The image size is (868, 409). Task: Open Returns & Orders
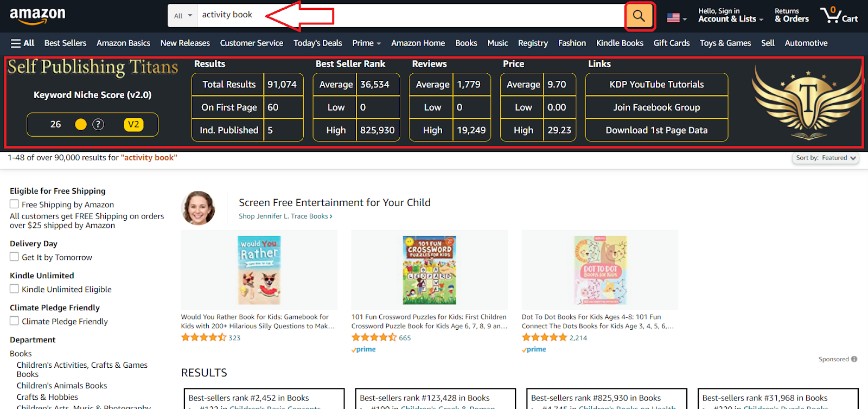[792, 15]
